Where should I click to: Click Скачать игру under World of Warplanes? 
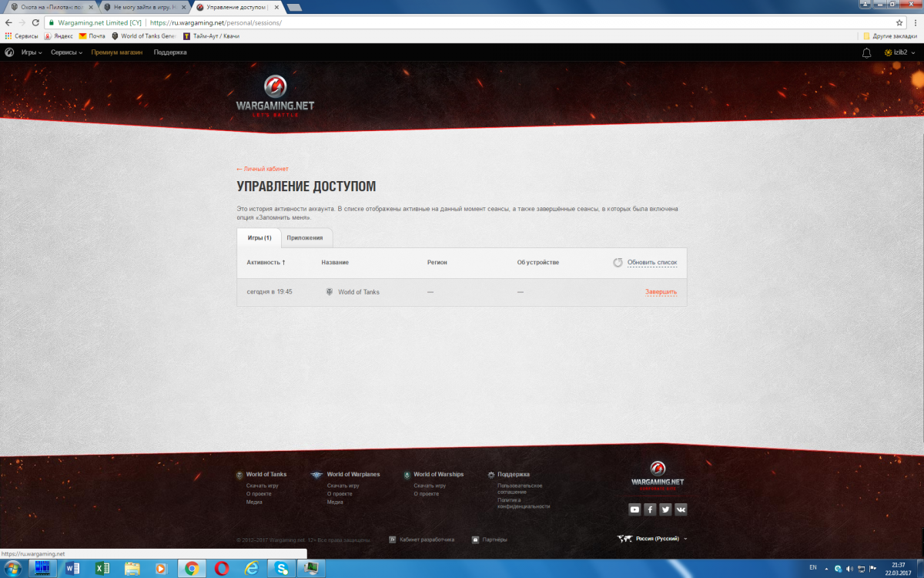pyautogui.click(x=343, y=486)
